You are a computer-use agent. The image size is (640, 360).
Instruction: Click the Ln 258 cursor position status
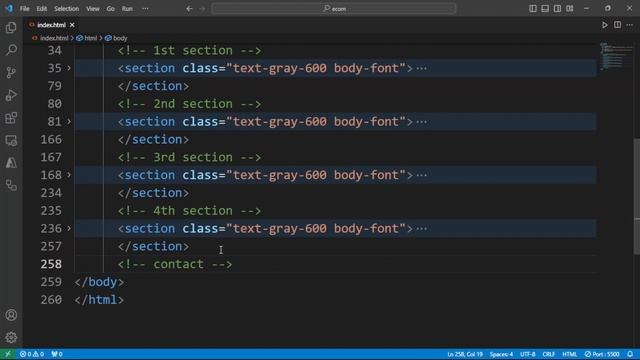[464, 354]
